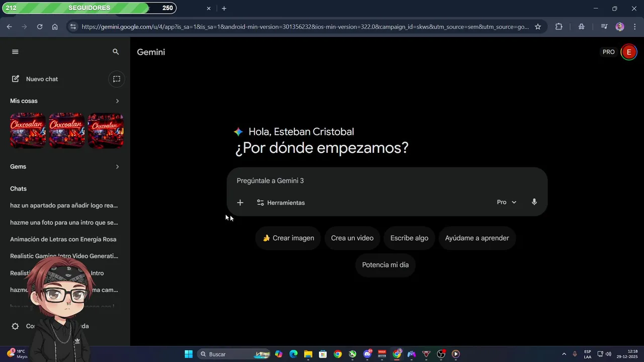The image size is (644, 362).
Task: Click the PRO badge in the header
Action: [609, 52]
